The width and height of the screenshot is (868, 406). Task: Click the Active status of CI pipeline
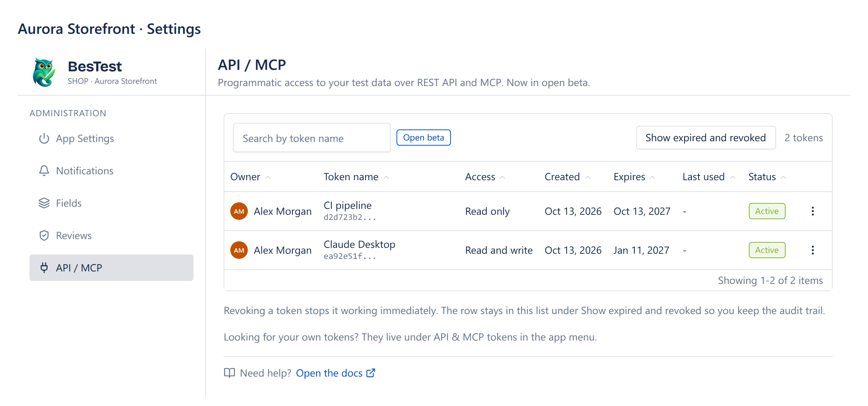tap(767, 211)
